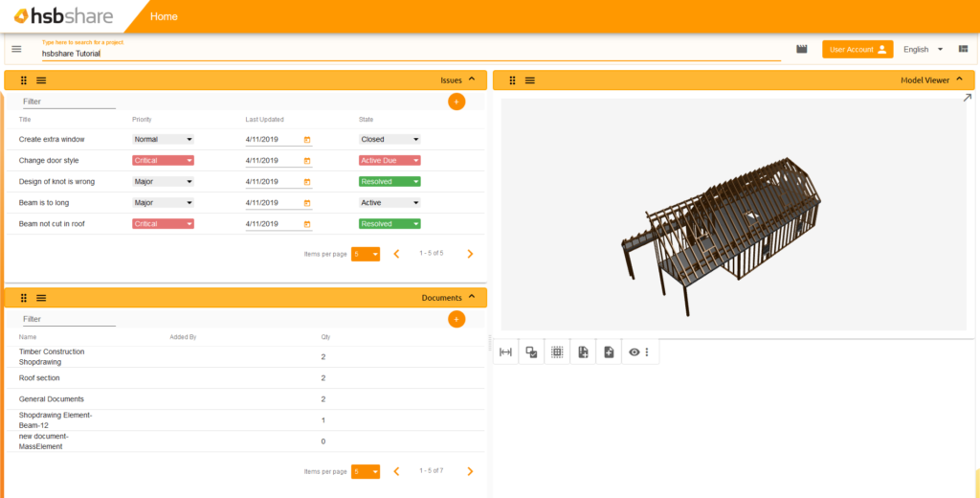
Task: Open Critical priority dropdown for Change door style
Action: 163,161
